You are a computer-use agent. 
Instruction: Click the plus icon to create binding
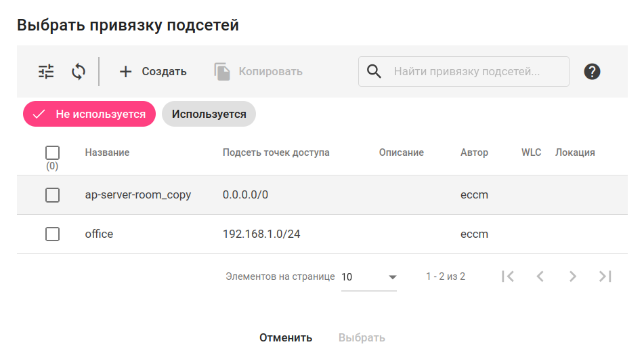[x=125, y=71]
